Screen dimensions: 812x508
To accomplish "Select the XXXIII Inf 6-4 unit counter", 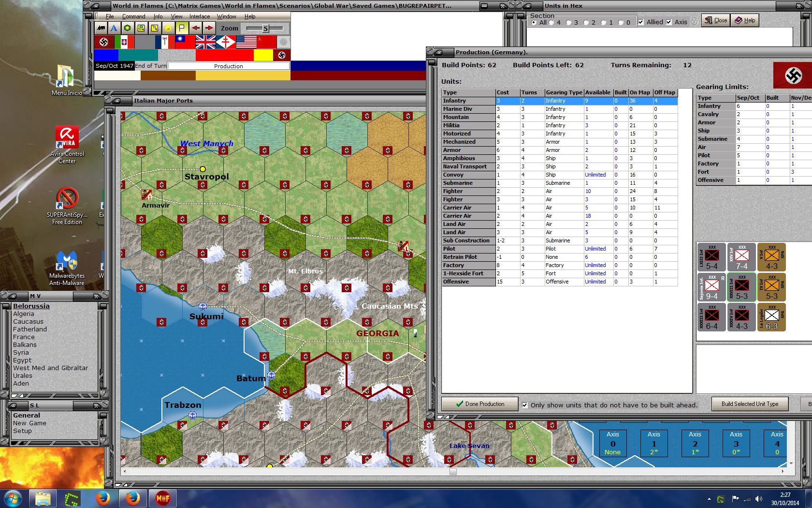I will coord(711,317).
